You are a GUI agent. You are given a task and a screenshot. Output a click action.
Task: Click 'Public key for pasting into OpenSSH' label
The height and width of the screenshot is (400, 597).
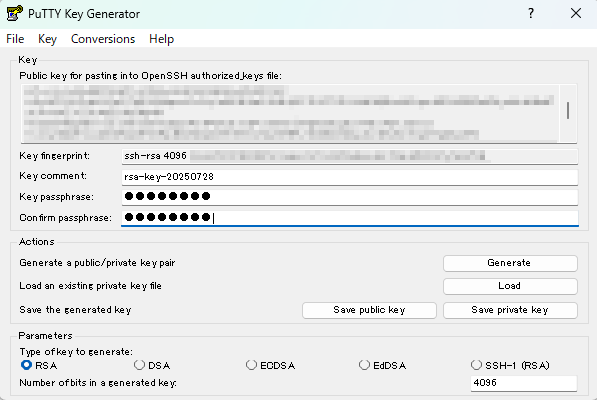[x=150, y=76]
